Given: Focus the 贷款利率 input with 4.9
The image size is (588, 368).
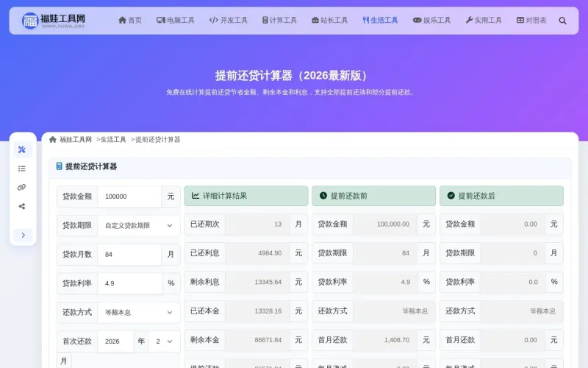Looking at the screenshot, I should tap(130, 283).
